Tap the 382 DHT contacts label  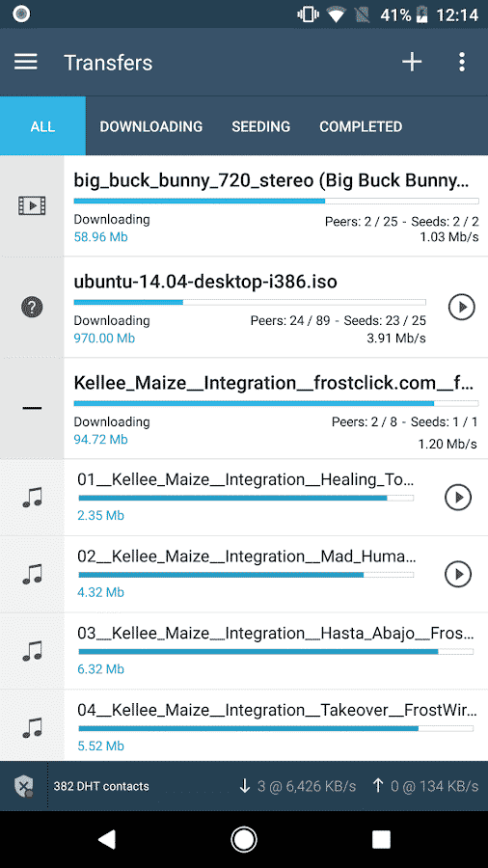coord(101,786)
